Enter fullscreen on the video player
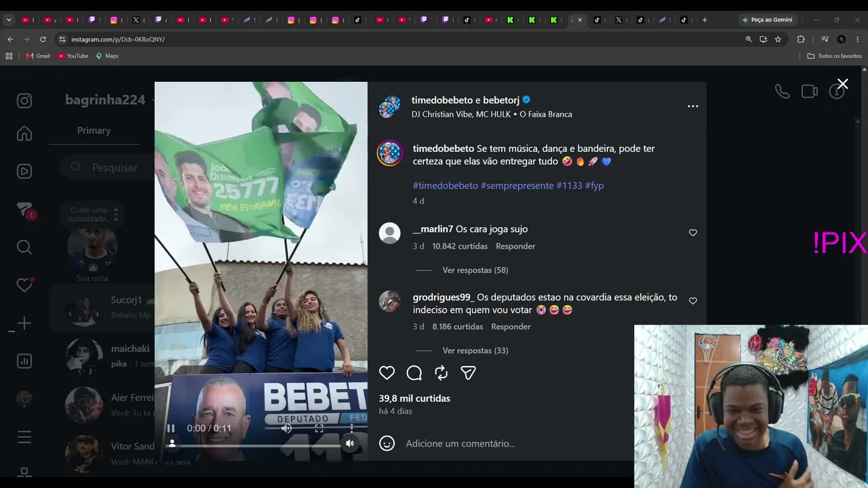The height and width of the screenshot is (488, 868). (319, 428)
